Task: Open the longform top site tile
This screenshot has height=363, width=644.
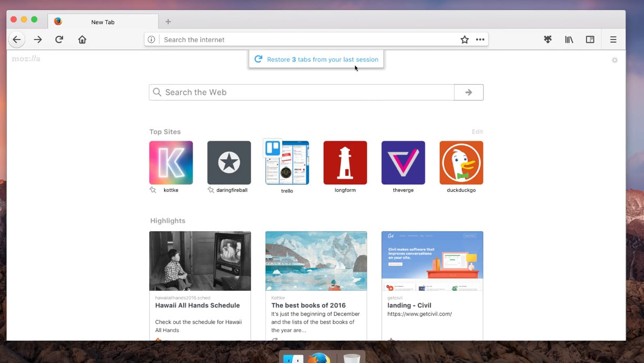Action: click(345, 163)
